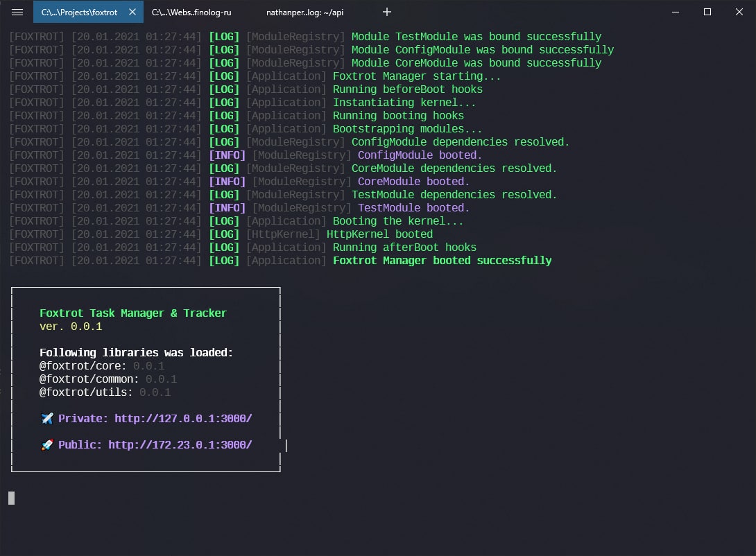Open the Public 172.23.0.1:3000 link
This screenshot has height=556, width=756.
pos(180,445)
